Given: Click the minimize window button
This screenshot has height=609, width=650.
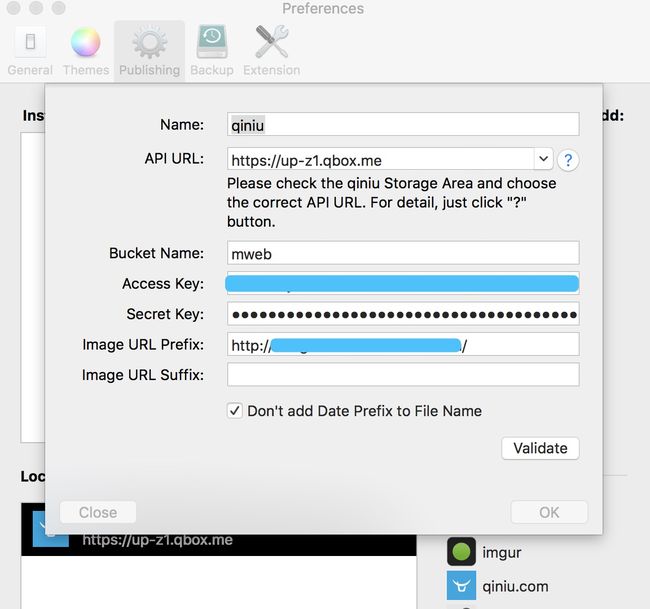Looking at the screenshot, I should (x=36, y=7).
